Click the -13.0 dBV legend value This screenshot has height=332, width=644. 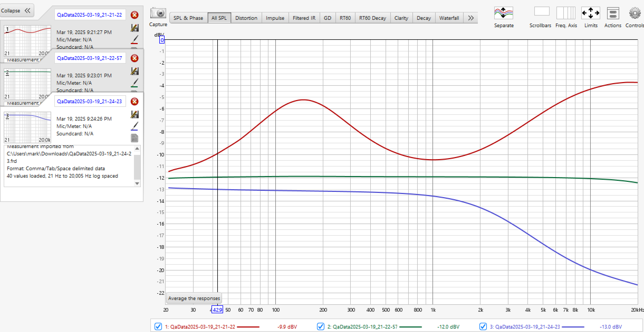tap(611, 327)
